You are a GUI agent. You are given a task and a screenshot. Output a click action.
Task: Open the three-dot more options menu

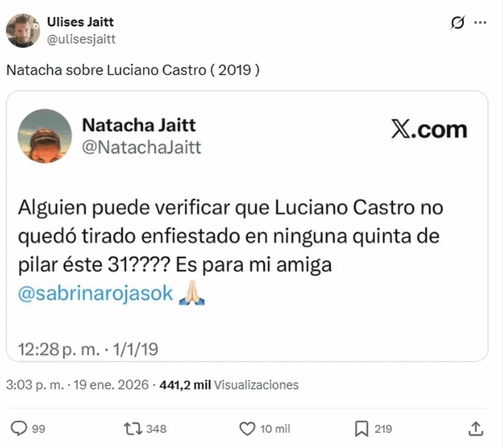[x=480, y=23]
